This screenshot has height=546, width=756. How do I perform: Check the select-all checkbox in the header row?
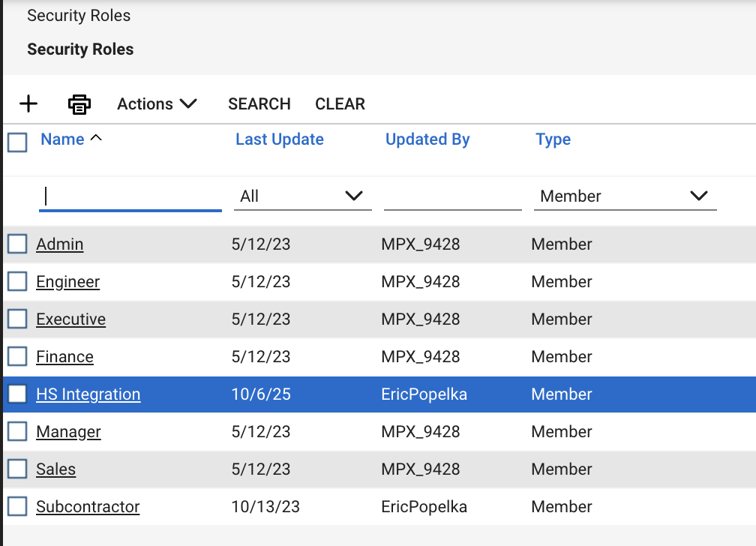click(x=16, y=142)
